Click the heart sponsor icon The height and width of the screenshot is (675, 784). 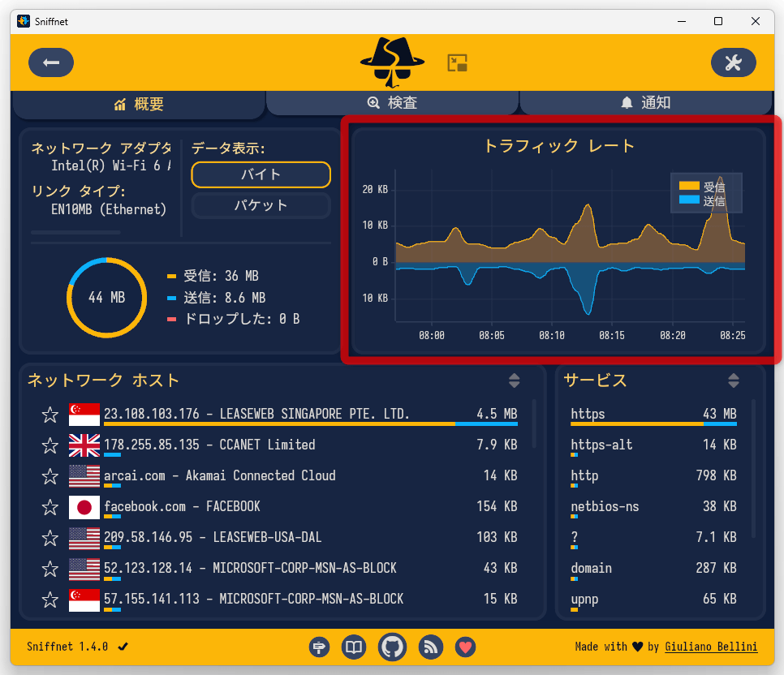(x=466, y=647)
